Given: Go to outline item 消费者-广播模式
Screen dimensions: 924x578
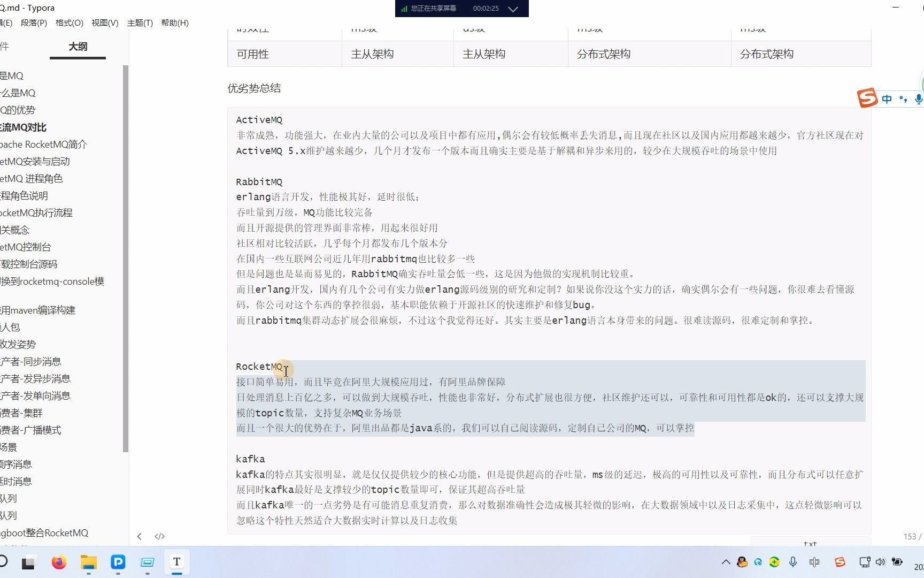Looking at the screenshot, I should click(x=30, y=430).
